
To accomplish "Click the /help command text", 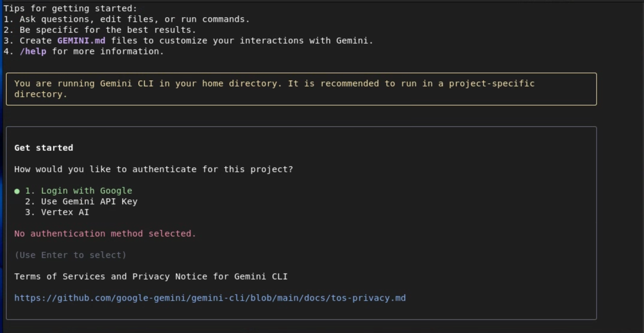I will [x=33, y=51].
